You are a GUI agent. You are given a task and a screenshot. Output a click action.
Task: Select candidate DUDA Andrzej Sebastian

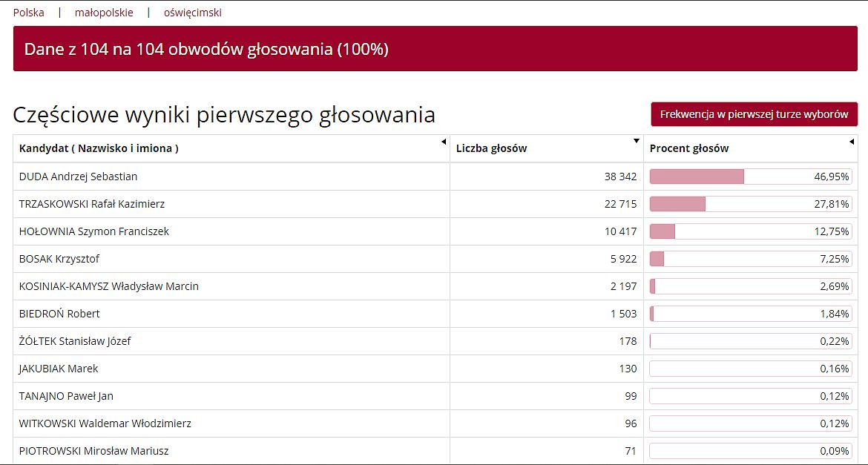[x=78, y=177]
